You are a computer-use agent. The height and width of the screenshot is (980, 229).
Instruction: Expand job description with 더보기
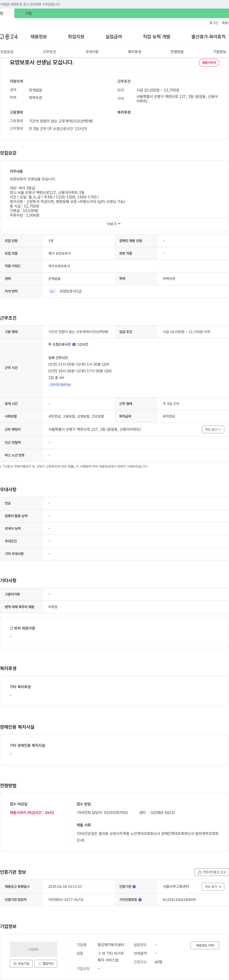pyautogui.click(x=114, y=224)
